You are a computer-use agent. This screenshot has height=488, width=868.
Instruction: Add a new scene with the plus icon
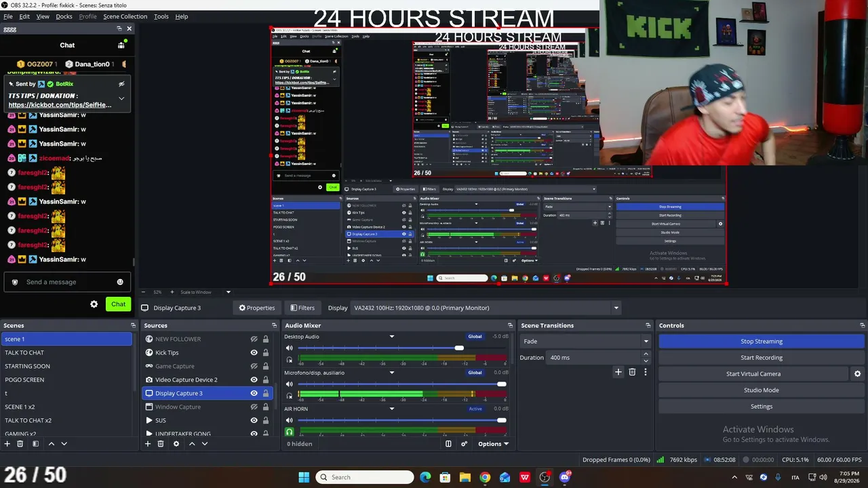click(x=7, y=444)
